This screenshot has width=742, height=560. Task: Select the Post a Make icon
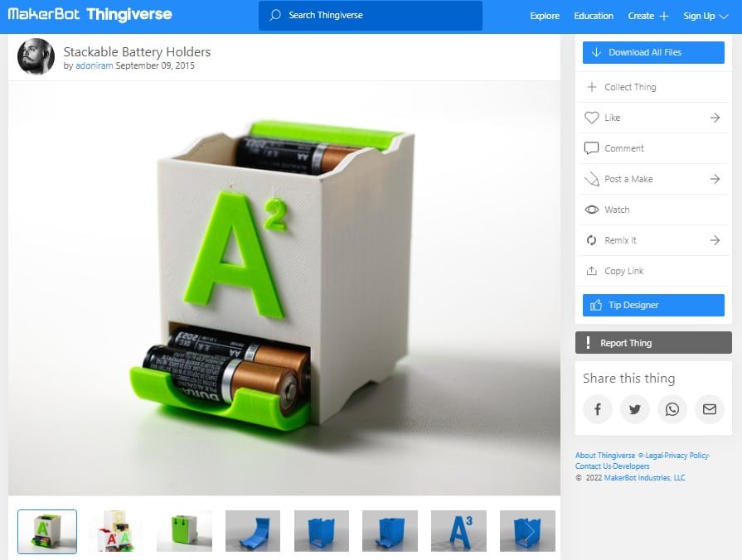591,179
